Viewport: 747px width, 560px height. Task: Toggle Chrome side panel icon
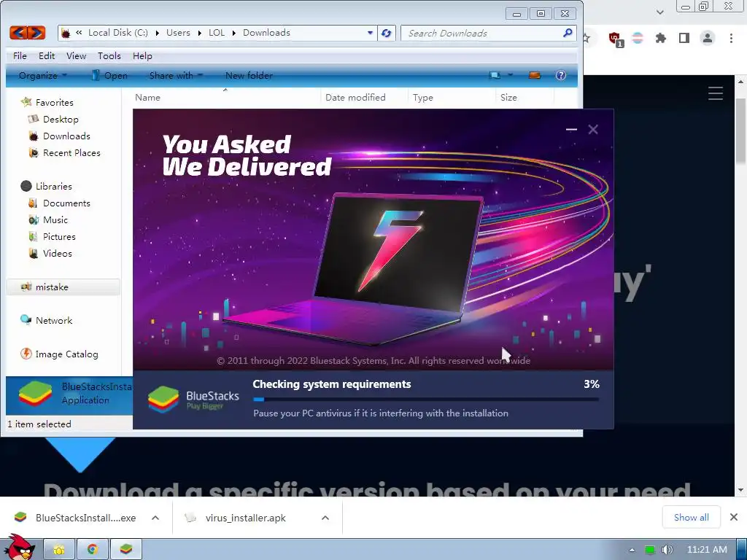coord(684,38)
